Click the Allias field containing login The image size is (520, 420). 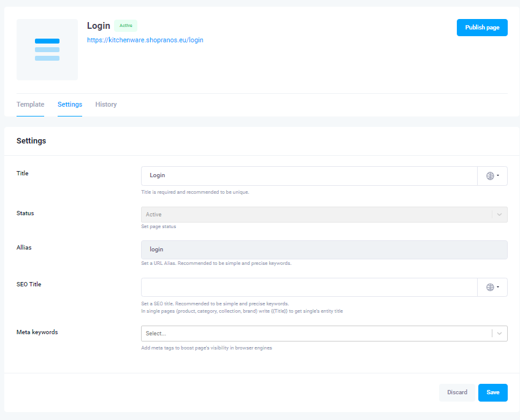coord(324,250)
